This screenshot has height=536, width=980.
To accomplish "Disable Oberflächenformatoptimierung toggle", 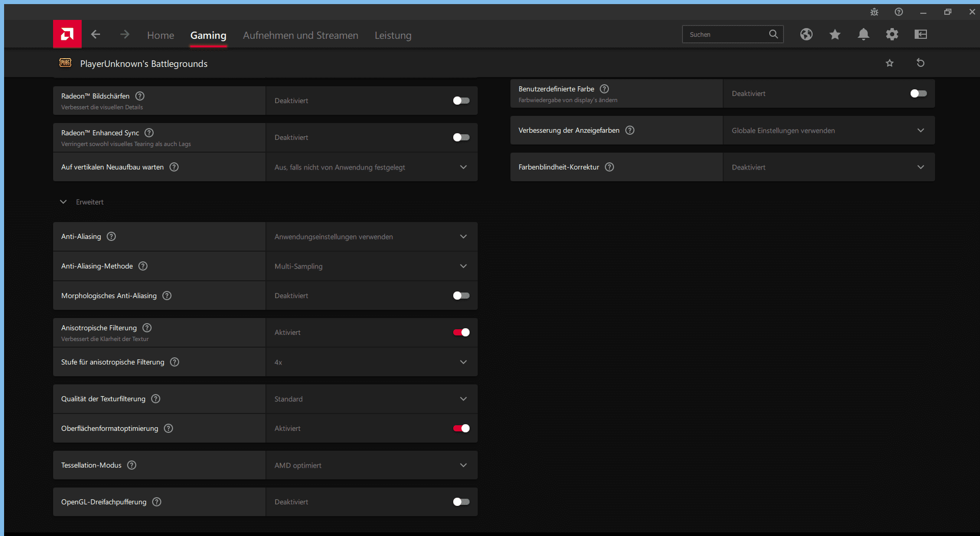I will tap(461, 428).
